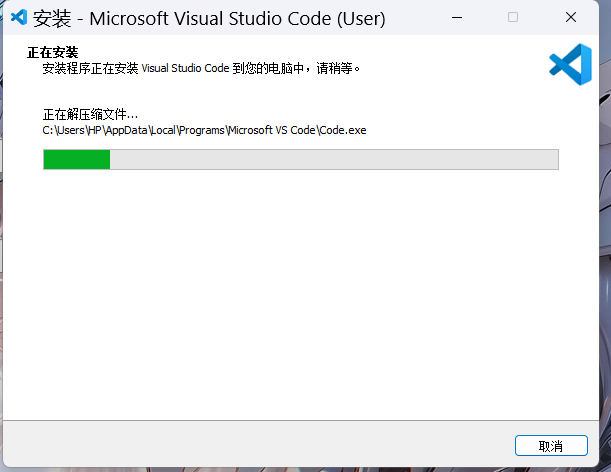Click the 安装程序正在安装 description text
Image resolution: width=611 pixels, height=472 pixels.
tap(201, 68)
